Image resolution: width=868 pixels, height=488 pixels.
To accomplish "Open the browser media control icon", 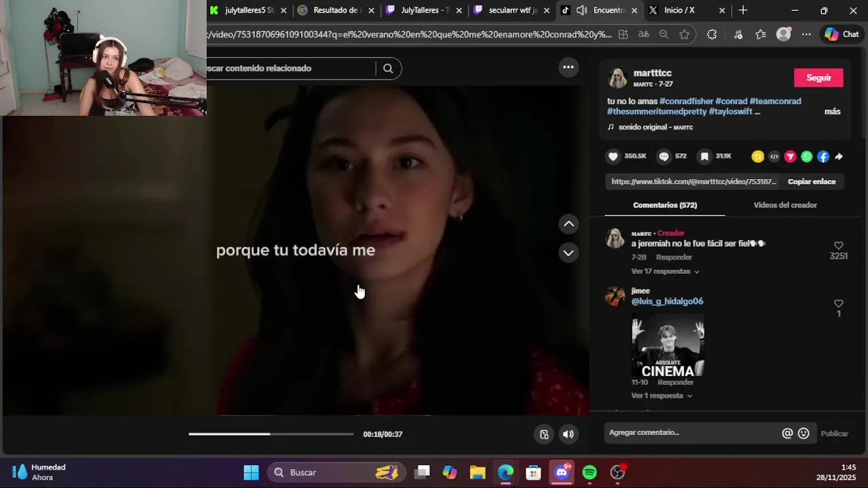I will point(738,35).
